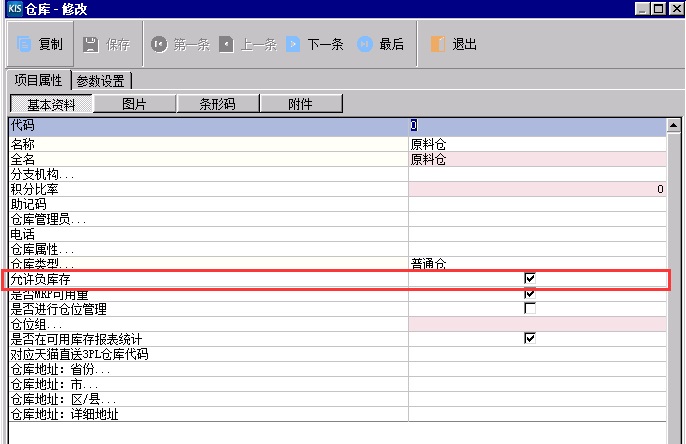The width and height of the screenshot is (686, 444).
Task: Open the warehouse type (仓库类型) selector
Action: (x=537, y=264)
